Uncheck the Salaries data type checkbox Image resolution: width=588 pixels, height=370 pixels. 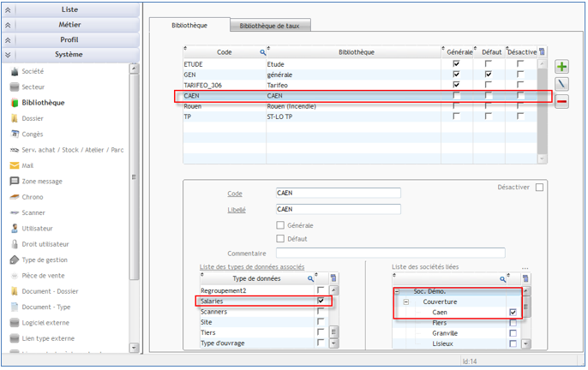(321, 301)
